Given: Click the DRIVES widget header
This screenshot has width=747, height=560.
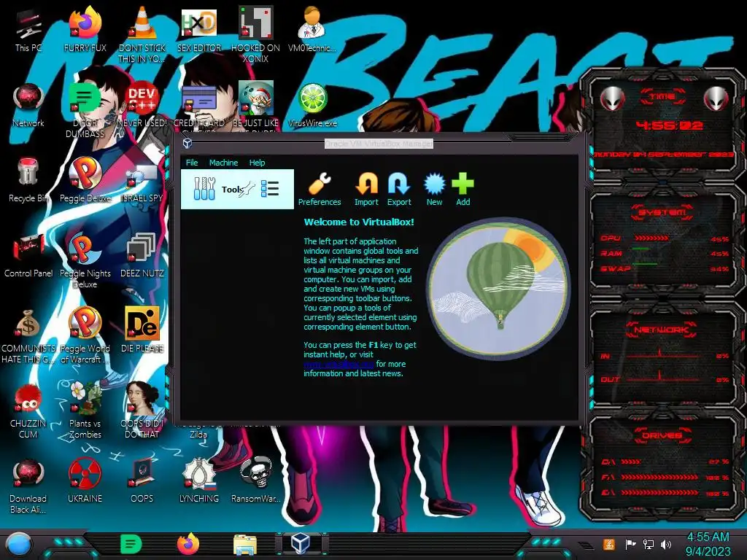Looking at the screenshot, I should pos(661,435).
